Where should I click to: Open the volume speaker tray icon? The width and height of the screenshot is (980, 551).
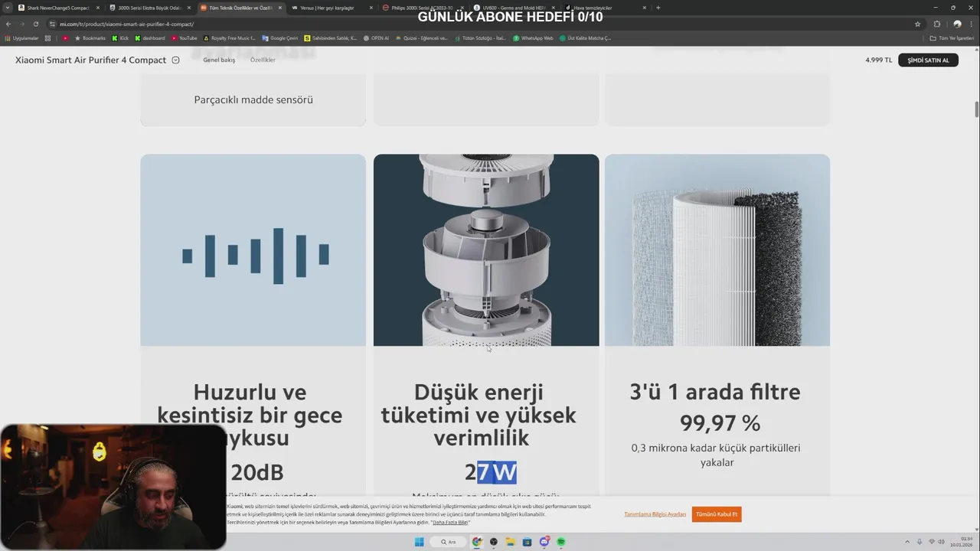(x=941, y=542)
